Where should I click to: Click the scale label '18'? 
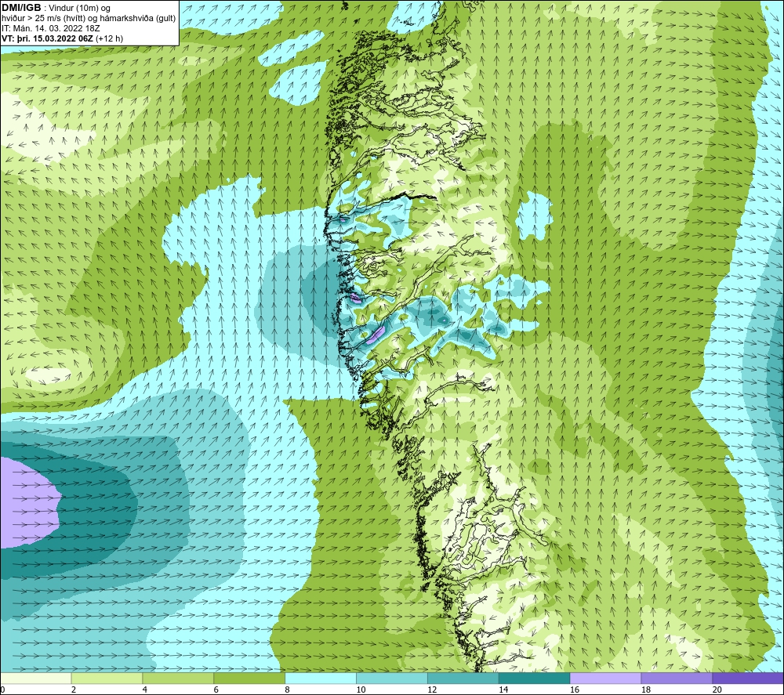(646, 690)
